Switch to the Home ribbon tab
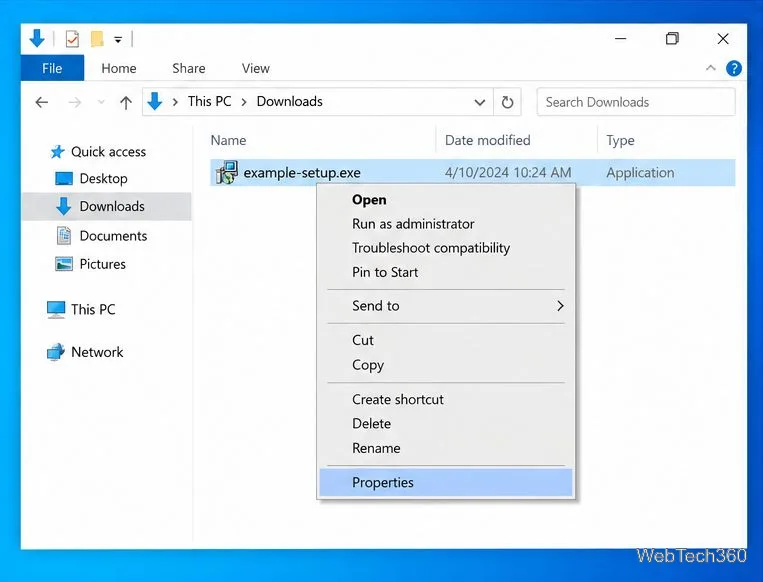Screen dimensions: 763x582 coord(119,68)
